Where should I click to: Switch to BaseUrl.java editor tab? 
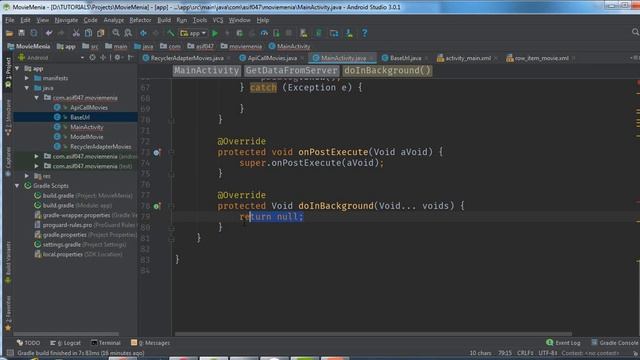pos(405,58)
